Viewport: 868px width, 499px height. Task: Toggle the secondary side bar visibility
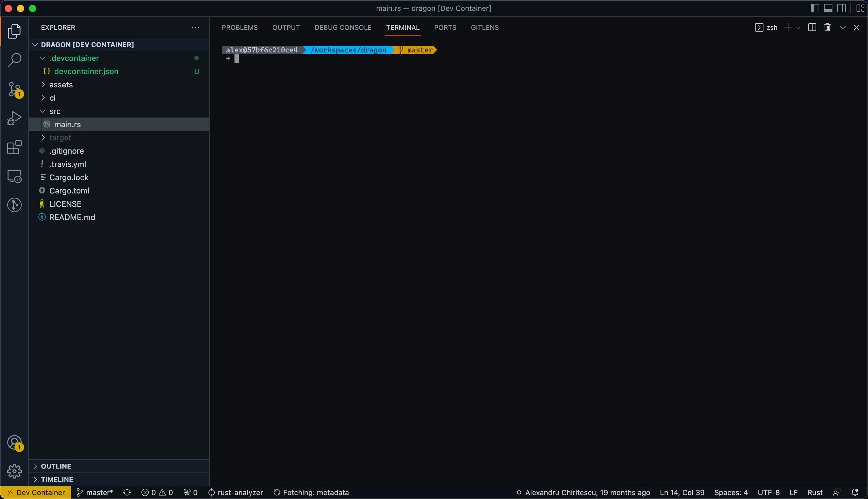(x=841, y=8)
